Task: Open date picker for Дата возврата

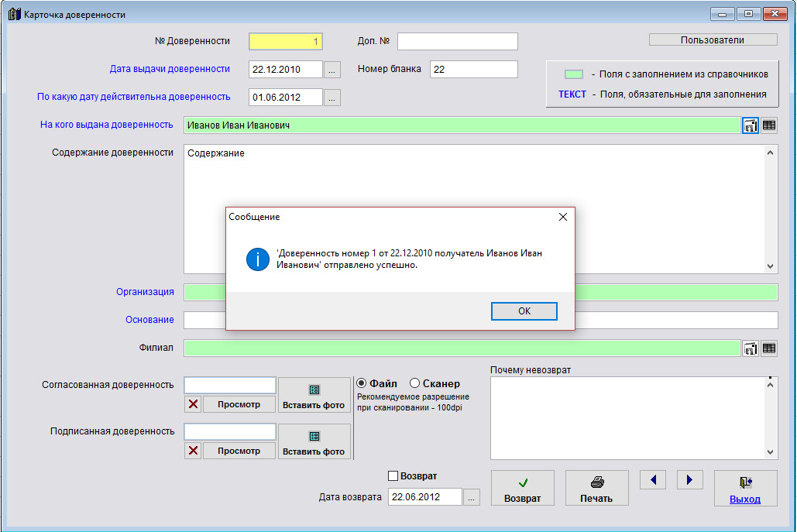Action: pos(471,497)
